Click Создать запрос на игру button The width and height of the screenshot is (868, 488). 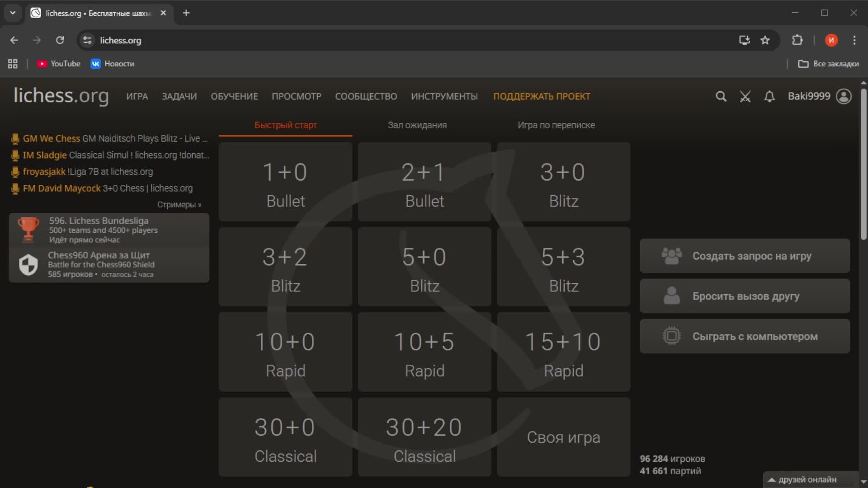coord(745,256)
